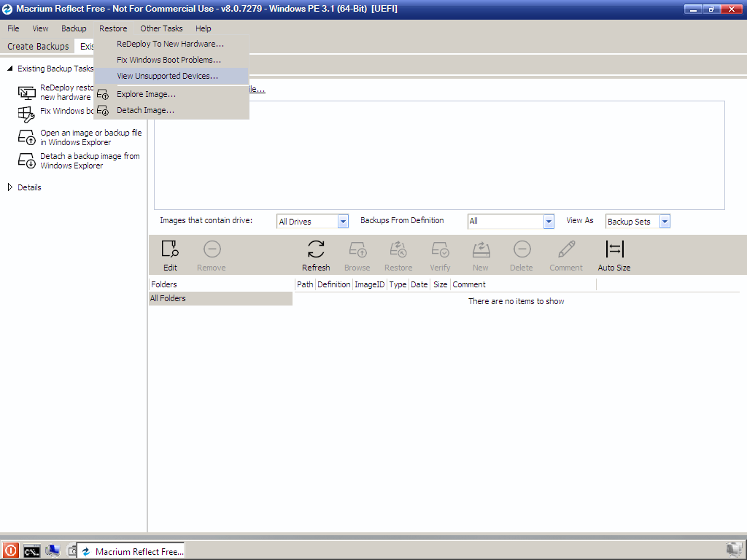Click the Explore Image menu icon
Viewport: 747px width, 560px height.
tap(103, 94)
